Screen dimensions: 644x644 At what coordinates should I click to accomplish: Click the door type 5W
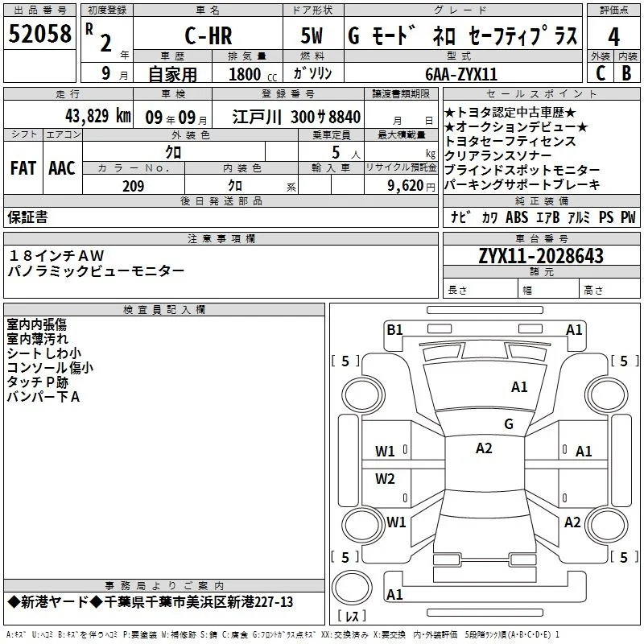312,35
